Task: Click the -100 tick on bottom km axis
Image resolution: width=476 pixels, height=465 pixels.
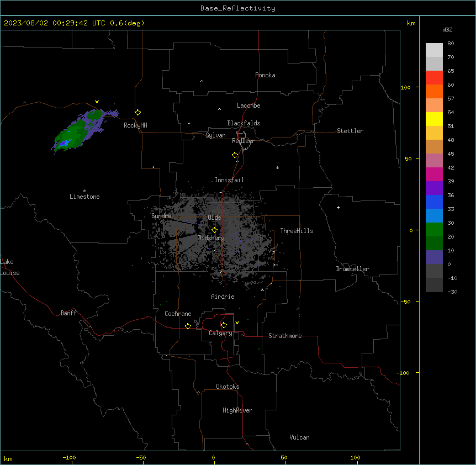Action: tap(69, 457)
